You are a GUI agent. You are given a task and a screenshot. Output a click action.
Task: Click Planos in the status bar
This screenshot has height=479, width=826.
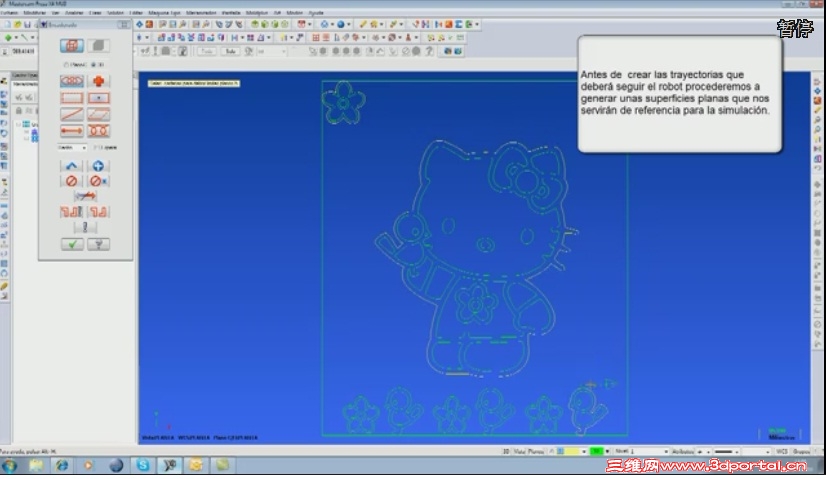536,452
